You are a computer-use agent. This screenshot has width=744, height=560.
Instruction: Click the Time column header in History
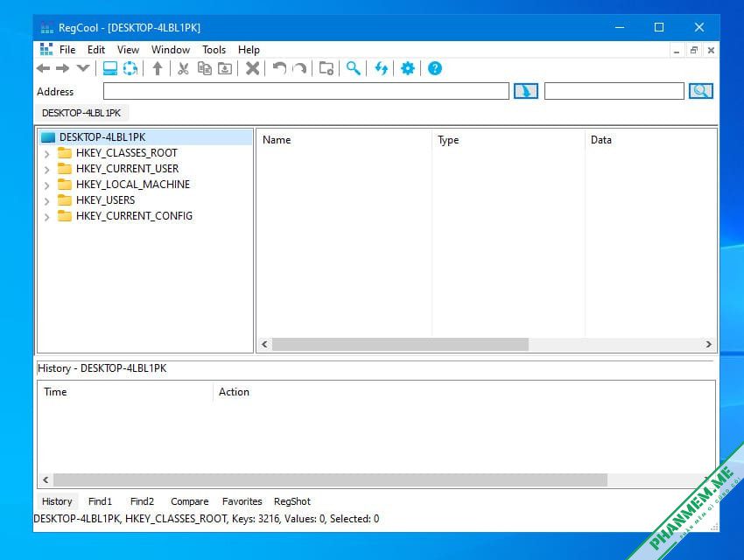(125, 392)
